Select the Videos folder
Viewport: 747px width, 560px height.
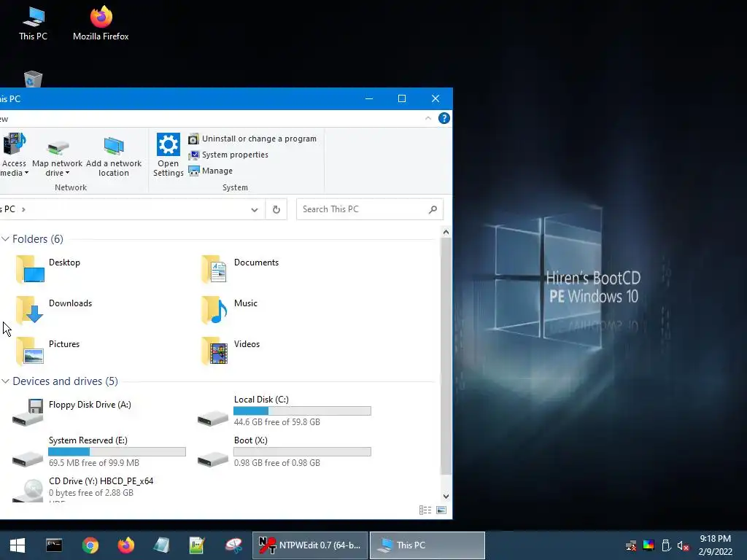[x=230, y=351]
